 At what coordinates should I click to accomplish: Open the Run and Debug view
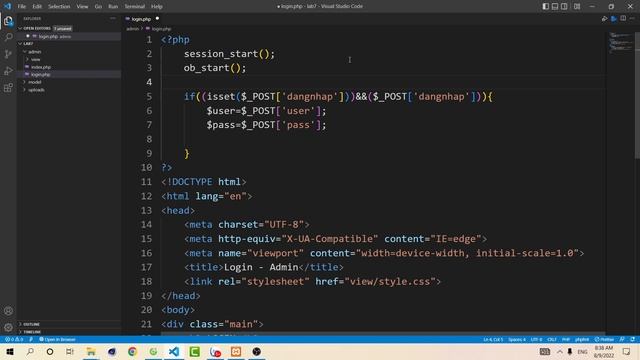click(x=8, y=71)
